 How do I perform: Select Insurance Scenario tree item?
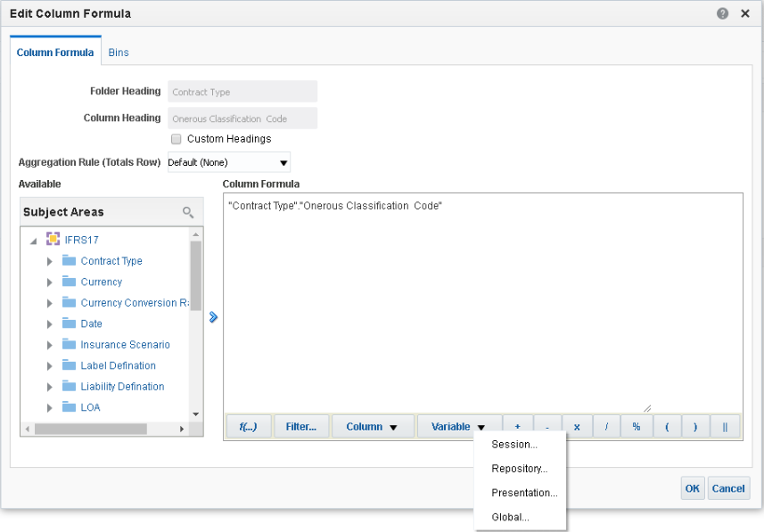125,345
